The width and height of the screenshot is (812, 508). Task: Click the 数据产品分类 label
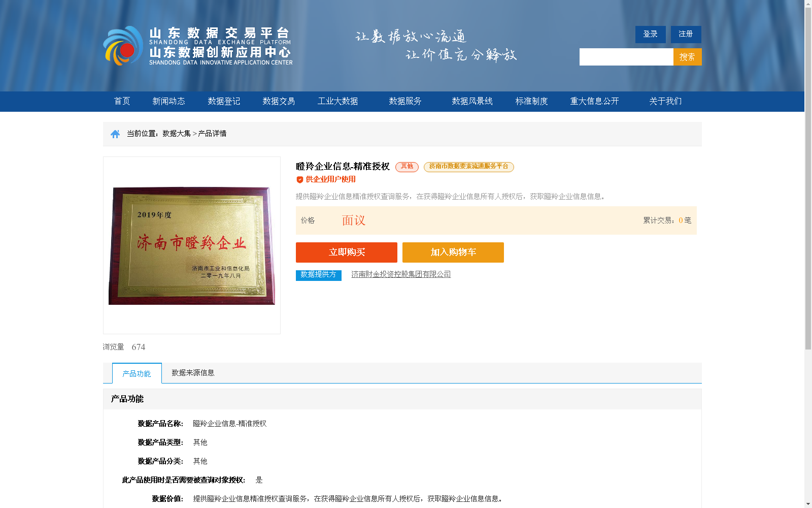point(160,461)
